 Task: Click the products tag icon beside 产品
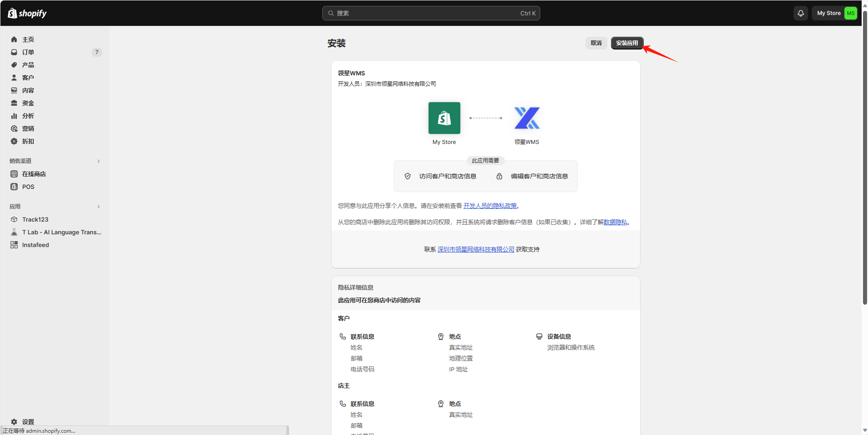14,65
